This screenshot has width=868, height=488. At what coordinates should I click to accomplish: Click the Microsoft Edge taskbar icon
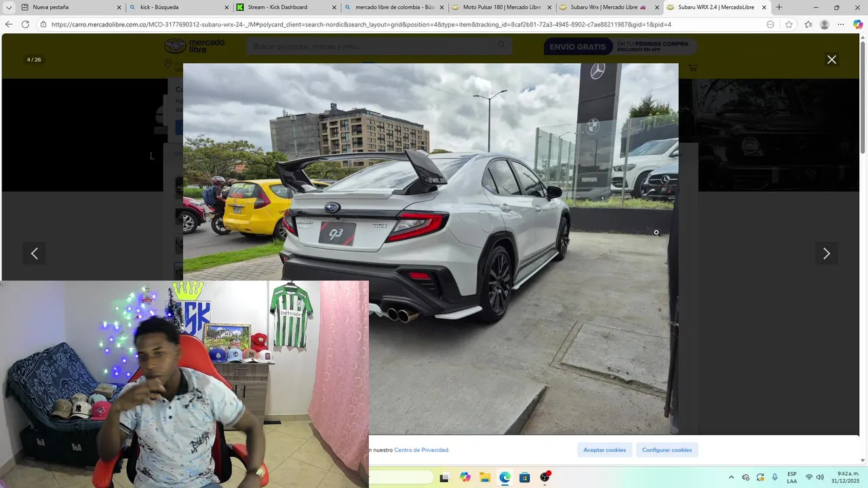(505, 478)
